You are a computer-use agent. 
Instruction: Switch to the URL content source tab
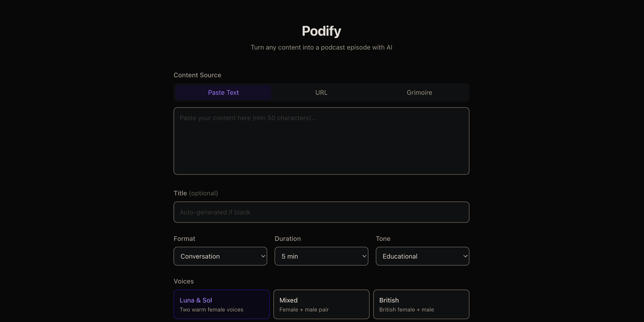click(x=321, y=92)
